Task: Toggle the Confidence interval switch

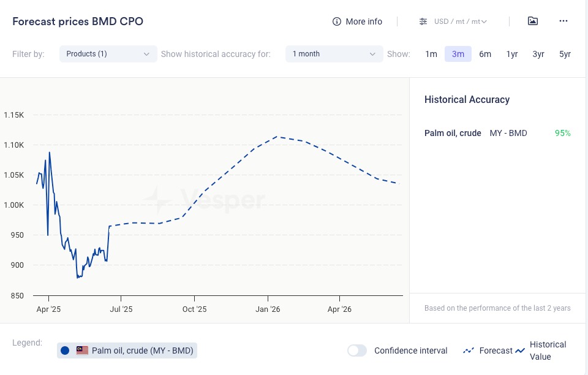Action: point(357,350)
